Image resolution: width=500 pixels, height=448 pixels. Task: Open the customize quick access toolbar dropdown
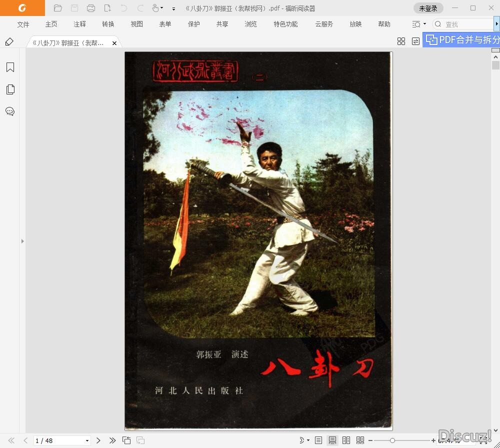(173, 8)
